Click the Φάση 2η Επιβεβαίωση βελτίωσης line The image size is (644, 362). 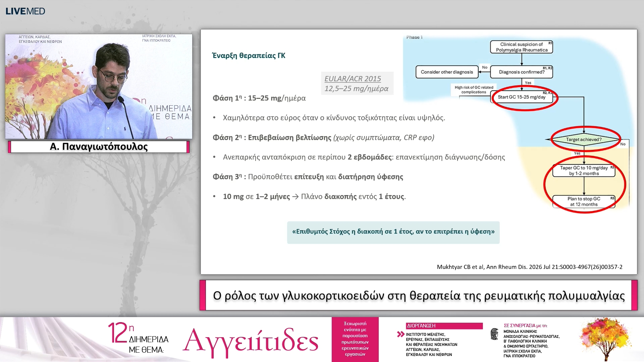pos(323,138)
